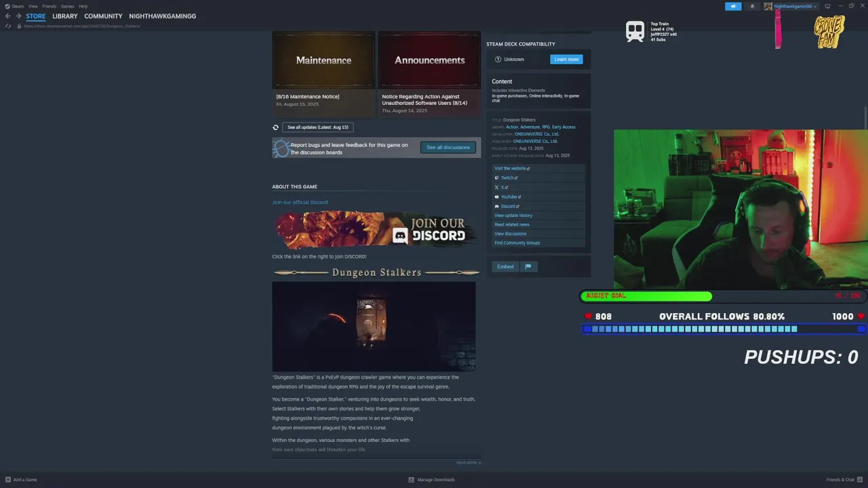Screen dimensions: 868x488
Task: Open the Games menu
Action: click(x=67, y=6)
